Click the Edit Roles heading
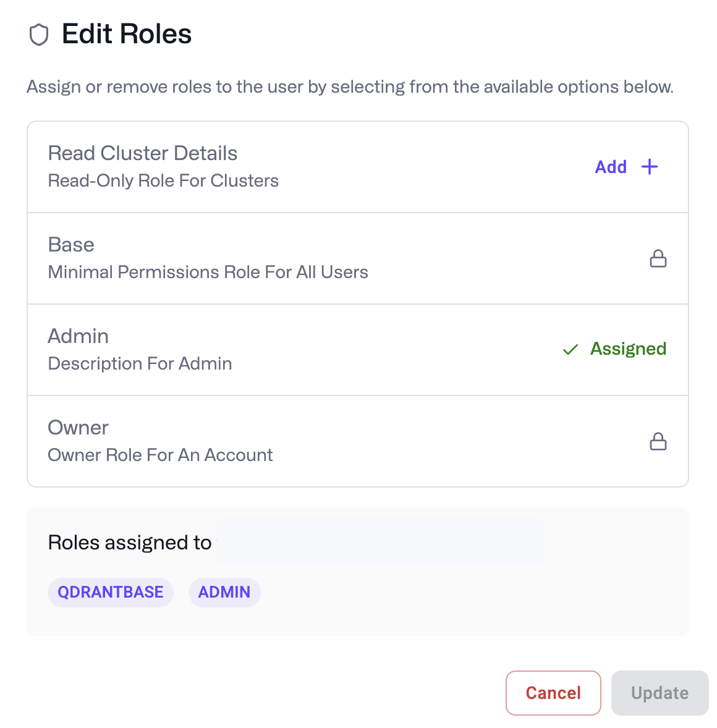 click(x=127, y=34)
